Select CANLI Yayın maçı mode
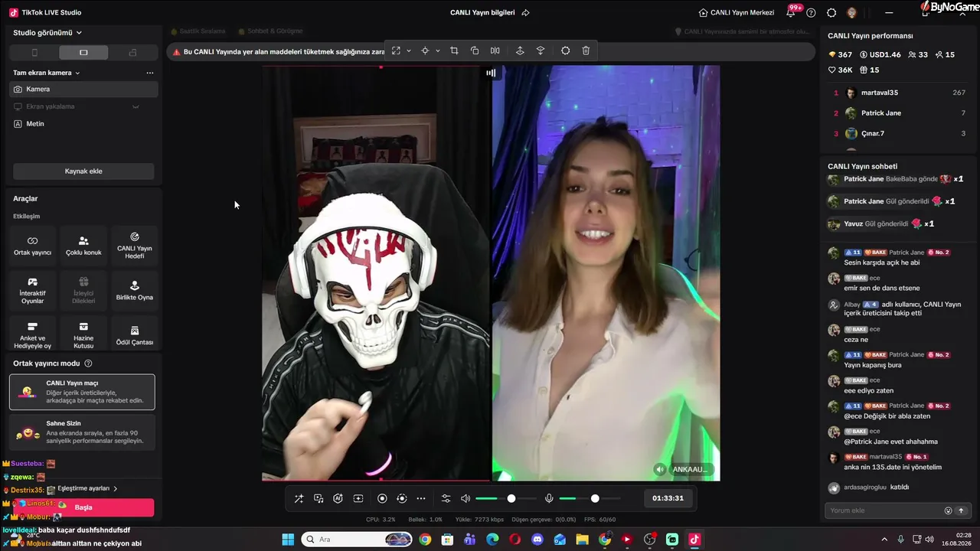The height and width of the screenshot is (551, 980). point(82,392)
